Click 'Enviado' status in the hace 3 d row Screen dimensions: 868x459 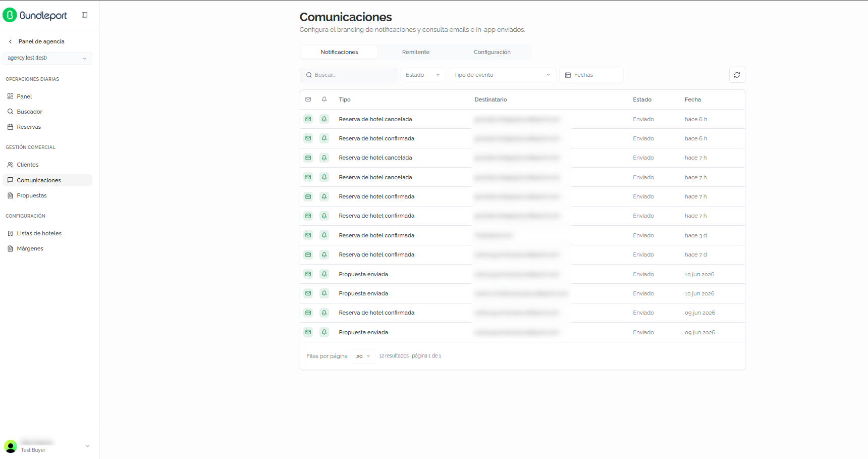pyautogui.click(x=643, y=235)
